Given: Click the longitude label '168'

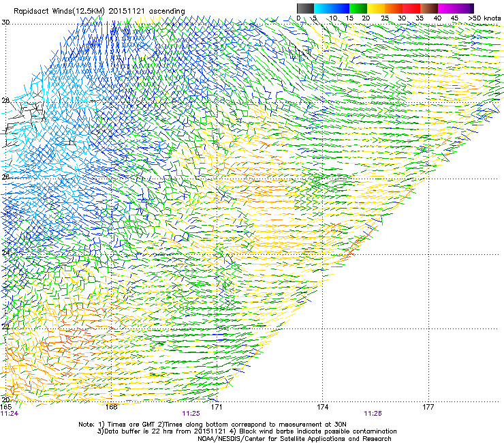Looking at the screenshot, I should click(x=111, y=407).
